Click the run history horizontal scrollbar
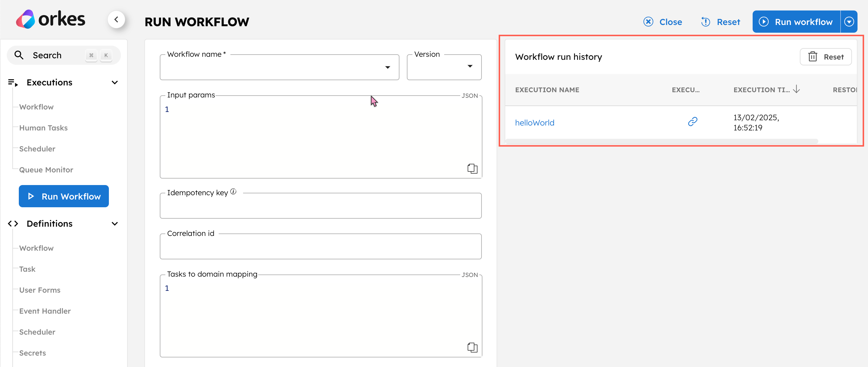The width and height of the screenshot is (868, 367). pos(662,141)
